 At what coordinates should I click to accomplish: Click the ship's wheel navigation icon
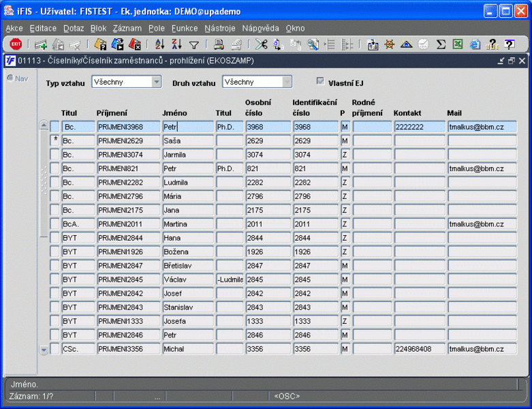tap(390, 44)
